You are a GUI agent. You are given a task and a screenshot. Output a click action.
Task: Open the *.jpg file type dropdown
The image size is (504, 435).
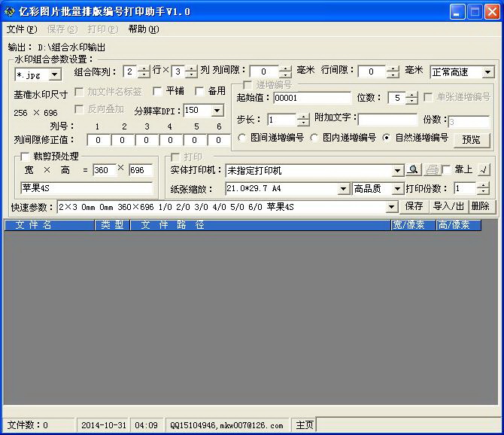54,75
